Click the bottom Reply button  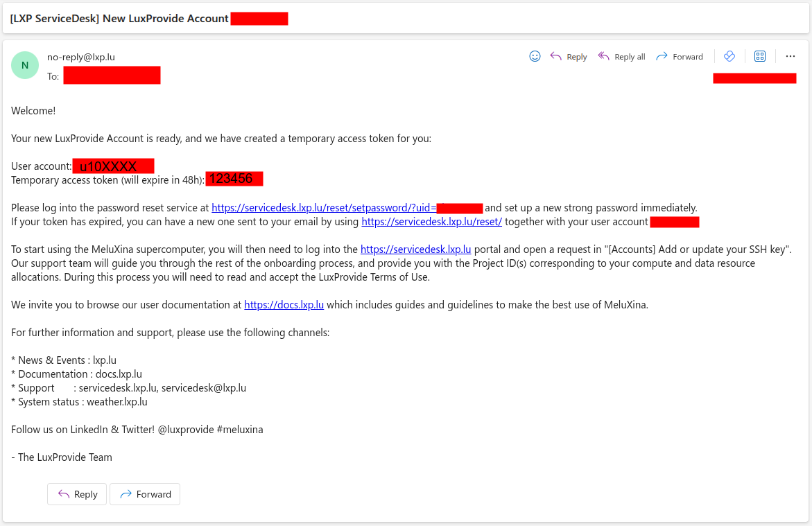click(x=77, y=494)
